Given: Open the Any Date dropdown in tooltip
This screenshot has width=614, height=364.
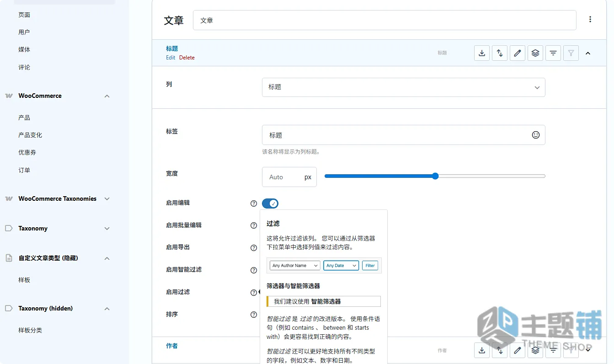Looking at the screenshot, I should 341,265.
